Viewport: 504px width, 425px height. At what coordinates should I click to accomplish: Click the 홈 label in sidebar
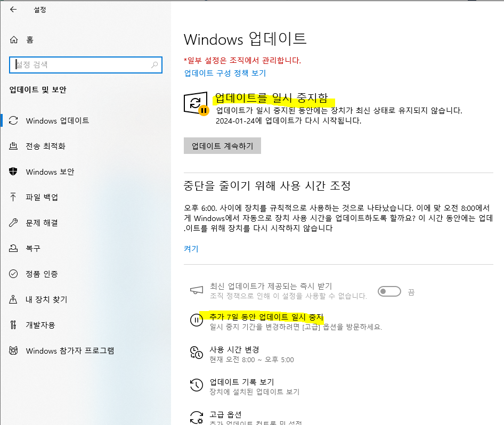click(x=30, y=40)
